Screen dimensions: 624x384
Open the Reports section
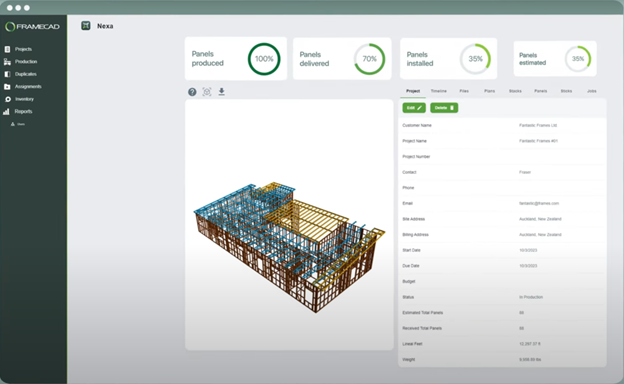(x=23, y=111)
